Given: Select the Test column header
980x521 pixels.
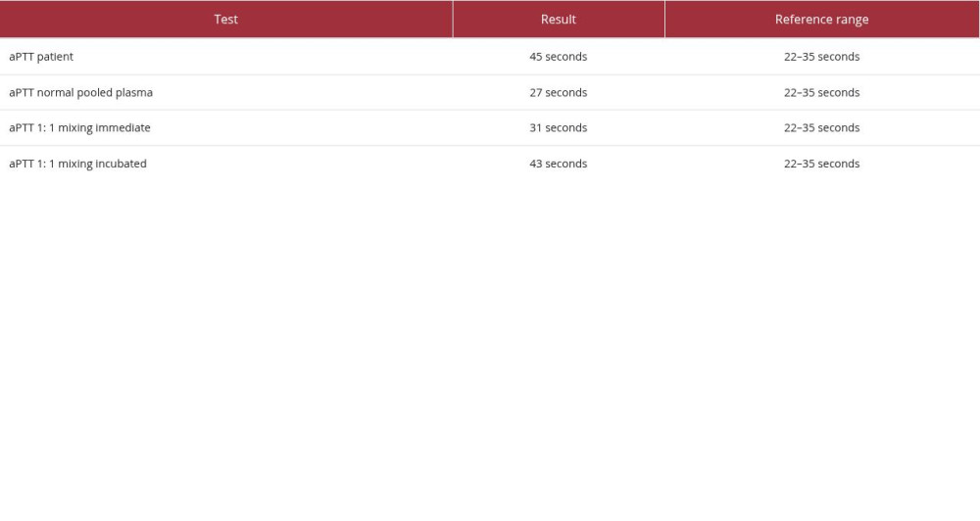Looking at the screenshot, I should point(226,20).
